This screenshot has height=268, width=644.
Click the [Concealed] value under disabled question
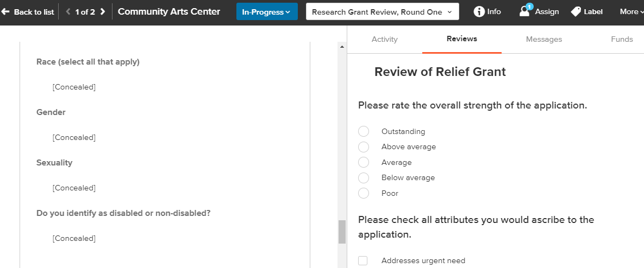[74, 238]
